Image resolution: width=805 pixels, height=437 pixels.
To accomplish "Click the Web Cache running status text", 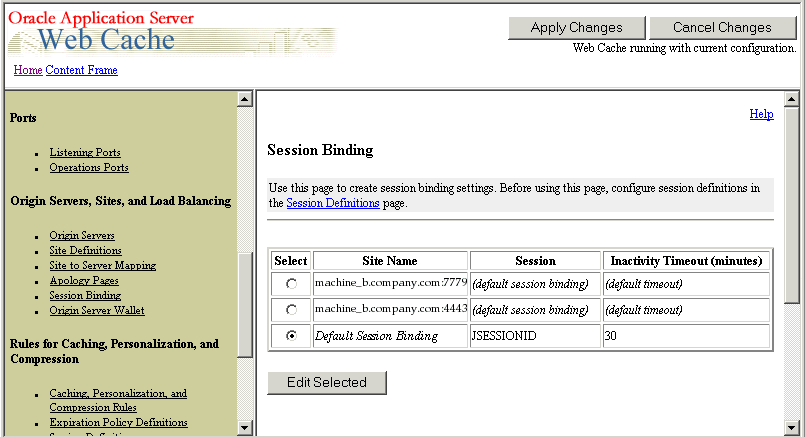I will [684, 48].
